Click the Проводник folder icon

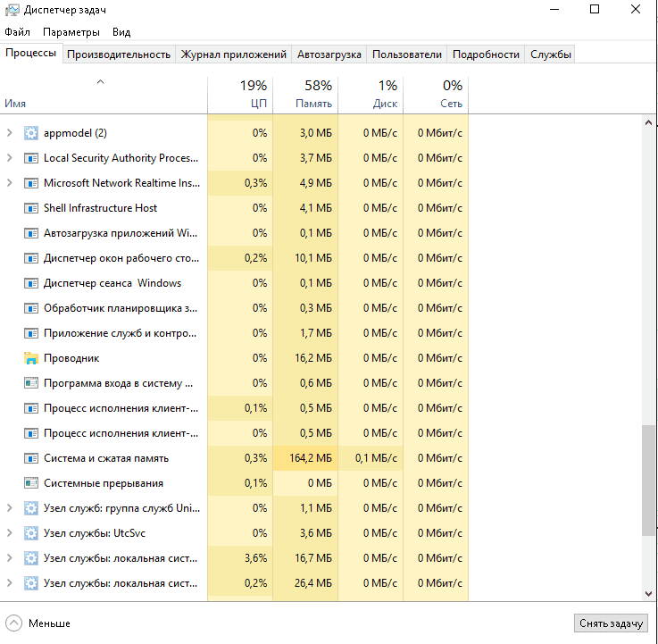(31, 358)
